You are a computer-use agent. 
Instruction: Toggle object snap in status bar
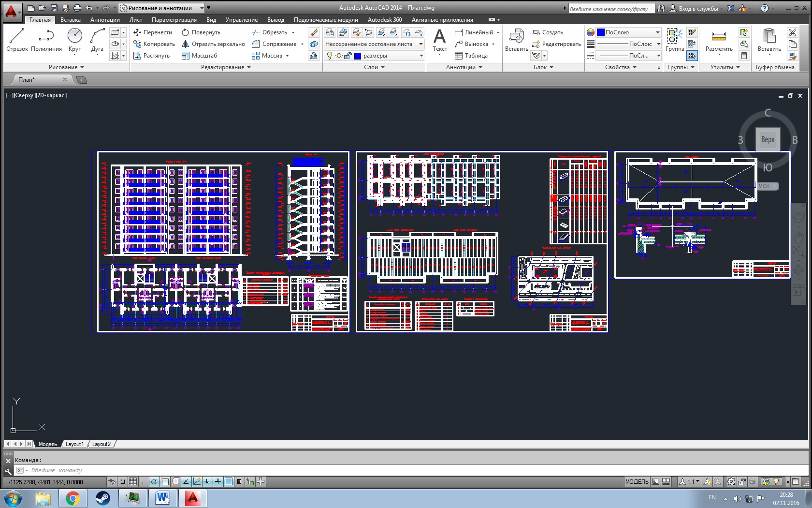pyautogui.click(x=165, y=481)
